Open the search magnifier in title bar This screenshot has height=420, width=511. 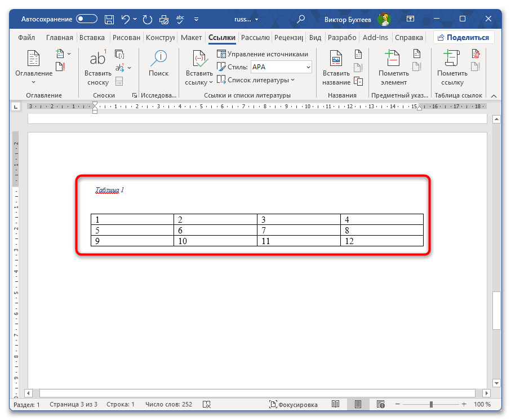300,19
